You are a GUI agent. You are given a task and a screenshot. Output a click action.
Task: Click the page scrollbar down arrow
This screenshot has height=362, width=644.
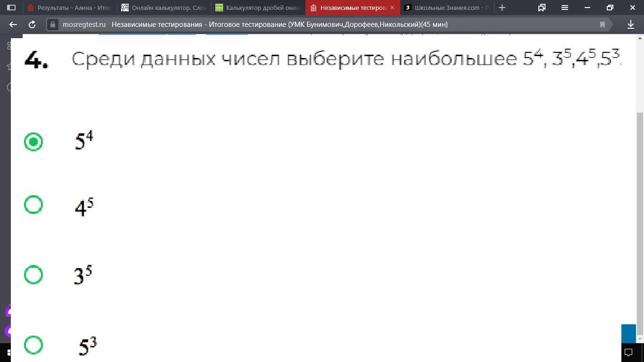coord(640,338)
